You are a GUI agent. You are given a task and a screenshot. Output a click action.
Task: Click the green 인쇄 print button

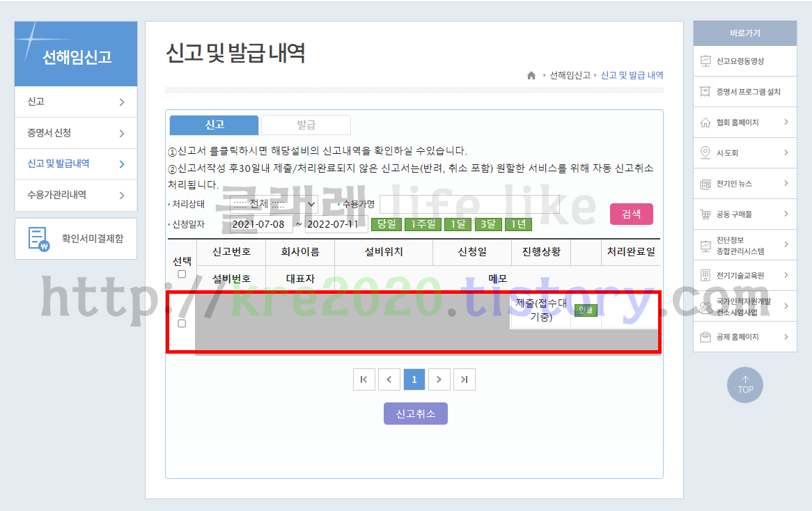(x=586, y=310)
